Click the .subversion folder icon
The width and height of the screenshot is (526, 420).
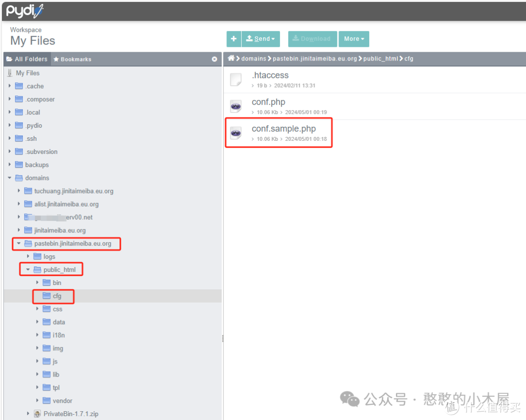point(19,152)
